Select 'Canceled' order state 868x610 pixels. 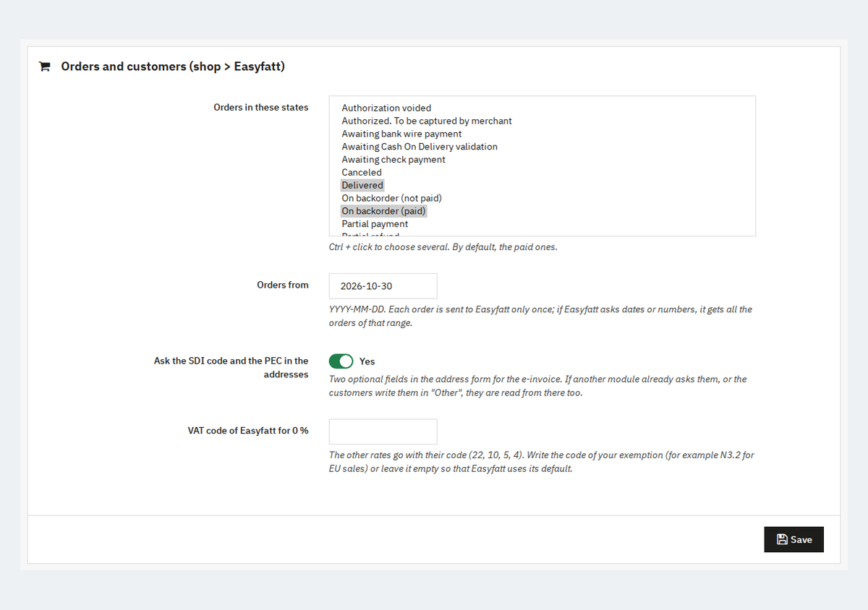pos(362,173)
